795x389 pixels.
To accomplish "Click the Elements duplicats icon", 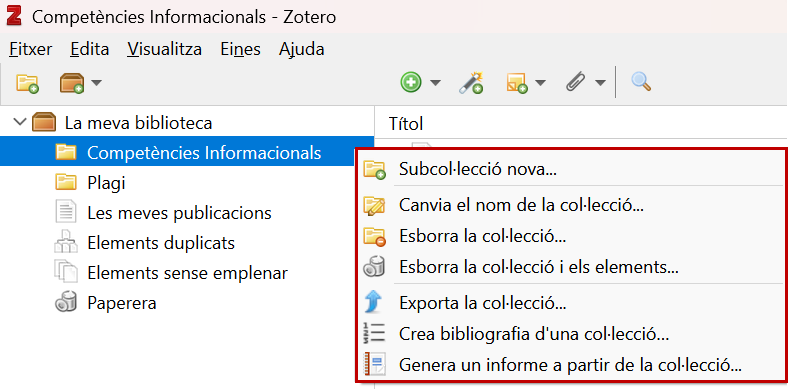I will click(x=66, y=242).
